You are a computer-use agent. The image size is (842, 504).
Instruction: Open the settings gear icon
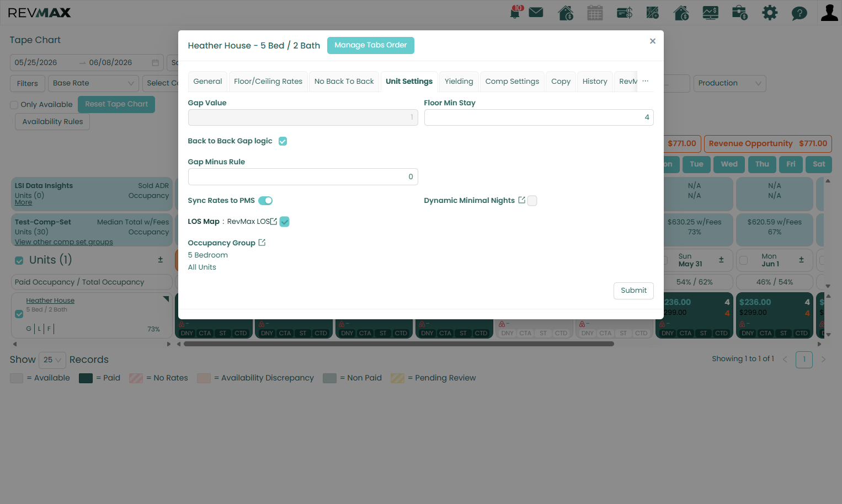(770, 12)
